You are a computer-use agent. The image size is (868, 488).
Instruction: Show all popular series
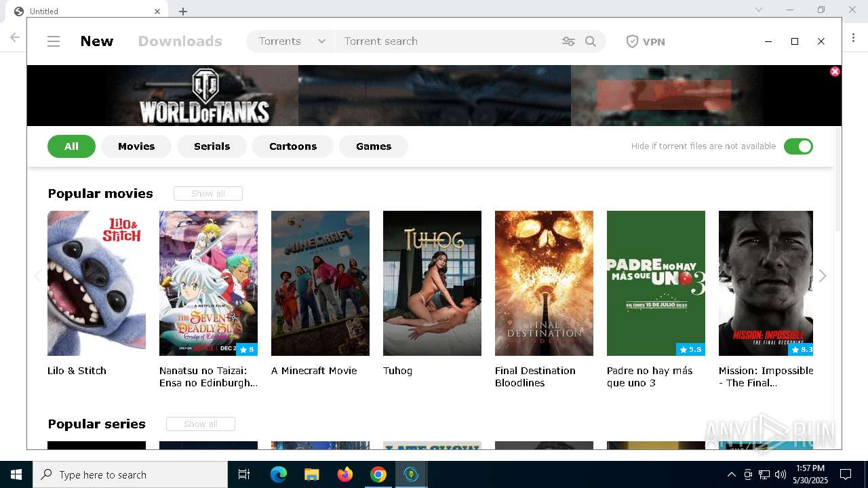coord(201,424)
